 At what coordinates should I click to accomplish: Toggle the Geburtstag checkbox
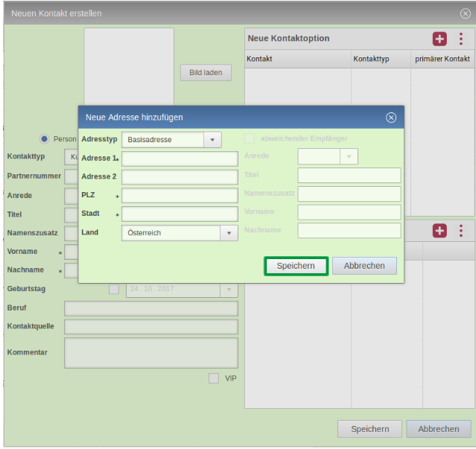tap(114, 289)
